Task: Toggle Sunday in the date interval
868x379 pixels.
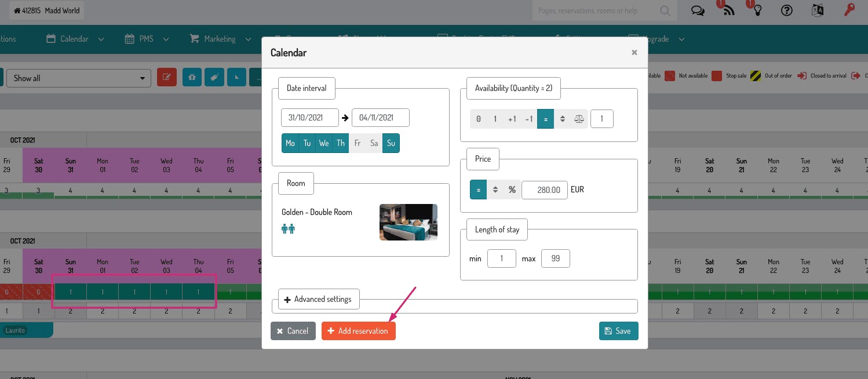Action: (x=391, y=143)
